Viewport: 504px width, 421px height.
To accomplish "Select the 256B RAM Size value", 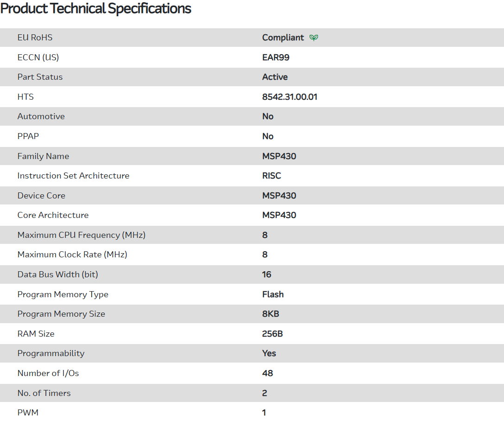I will (x=272, y=334).
